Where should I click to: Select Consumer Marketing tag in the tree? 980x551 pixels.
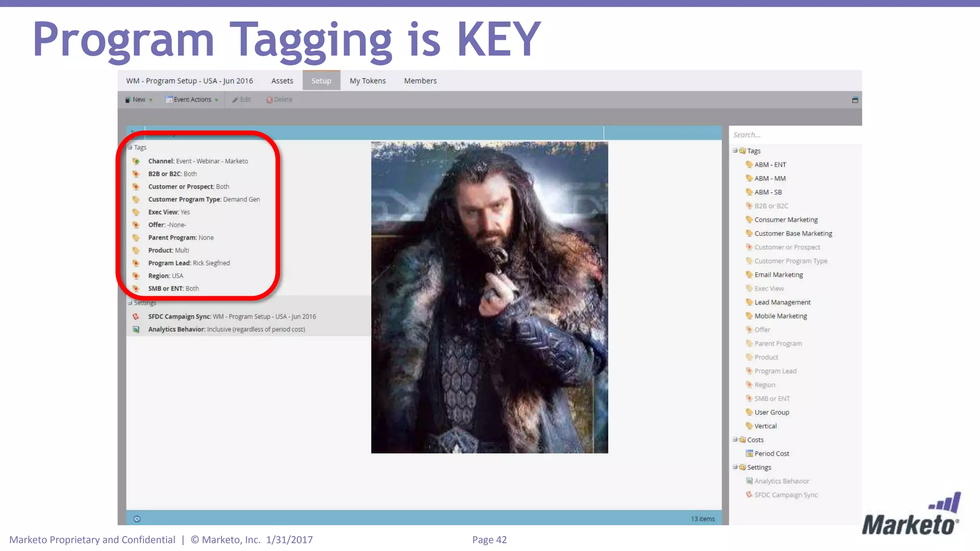pos(786,220)
